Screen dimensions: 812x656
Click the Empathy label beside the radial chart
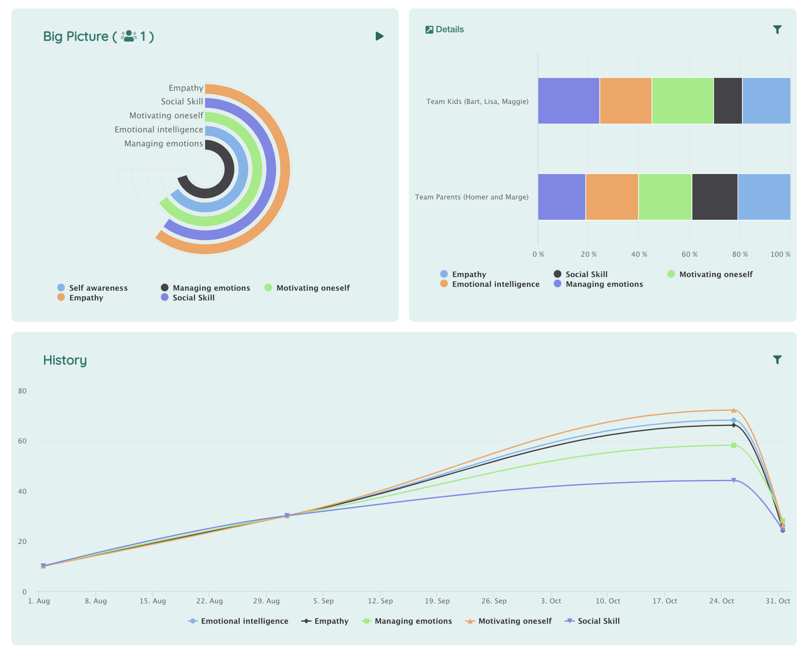pos(186,88)
